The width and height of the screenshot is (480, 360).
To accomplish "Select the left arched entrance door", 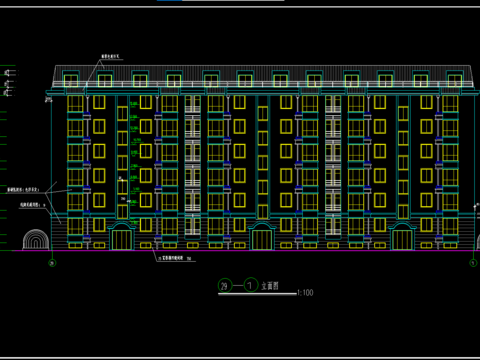I will (122, 237).
